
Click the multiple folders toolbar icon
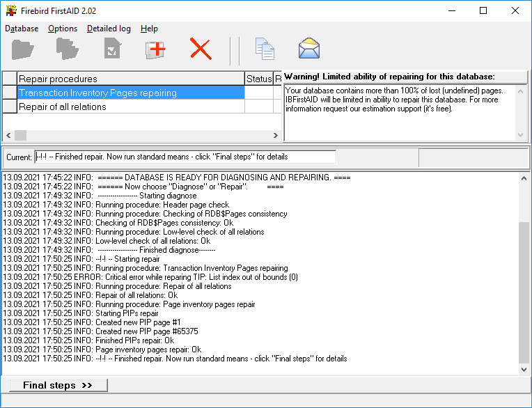67,49
